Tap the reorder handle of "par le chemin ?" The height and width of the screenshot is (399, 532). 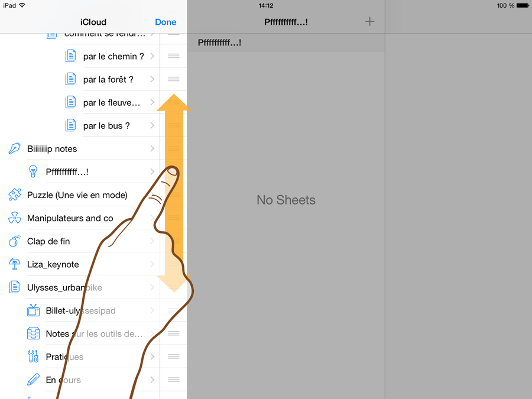(173, 56)
